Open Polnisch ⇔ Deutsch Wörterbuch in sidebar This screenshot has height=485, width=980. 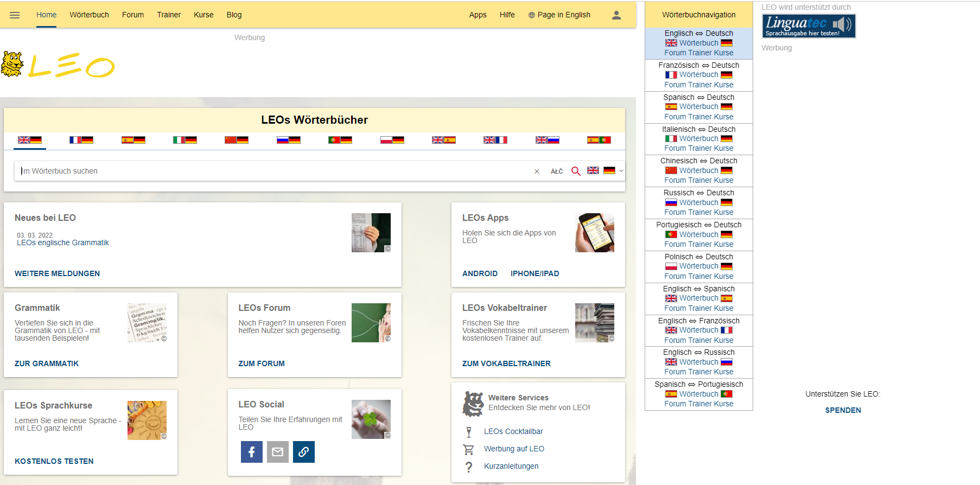coord(699,266)
